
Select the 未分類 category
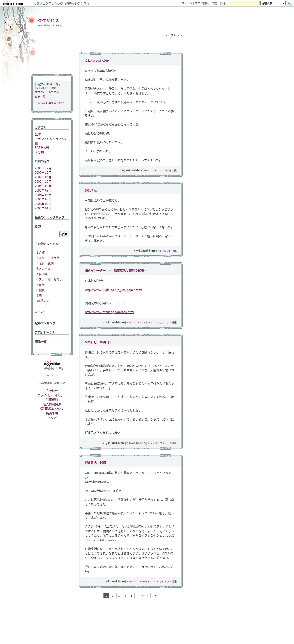pos(39,152)
